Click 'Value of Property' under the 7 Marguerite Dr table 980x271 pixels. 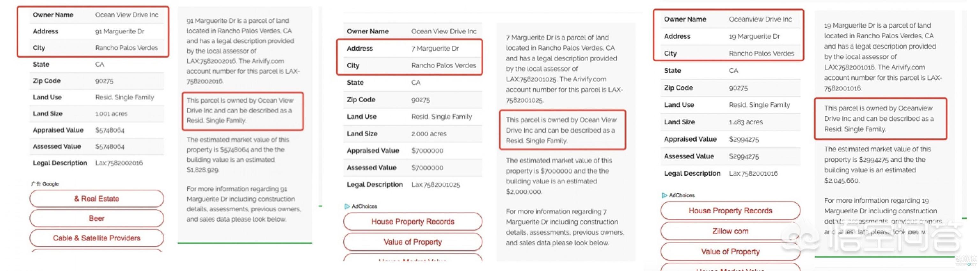[412, 242]
